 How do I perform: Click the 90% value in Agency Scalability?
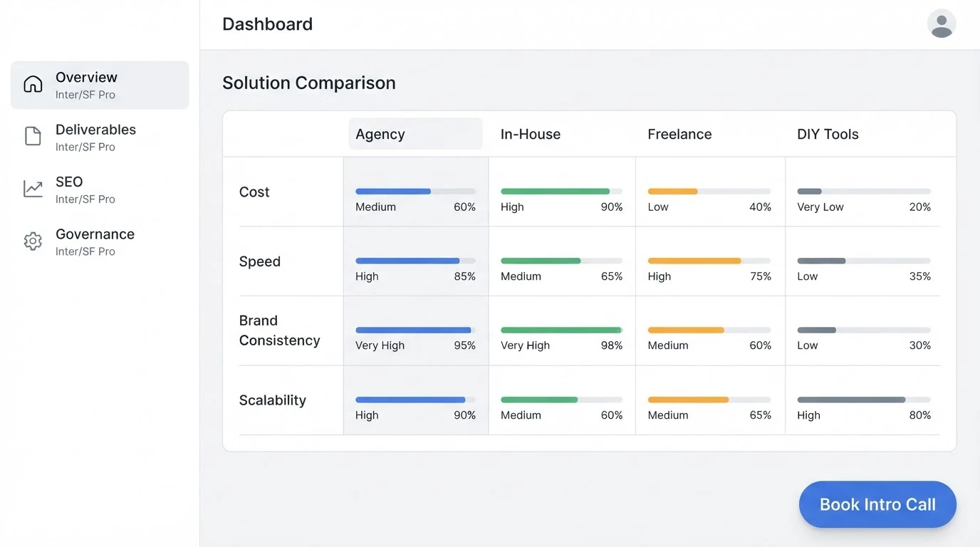coord(465,415)
